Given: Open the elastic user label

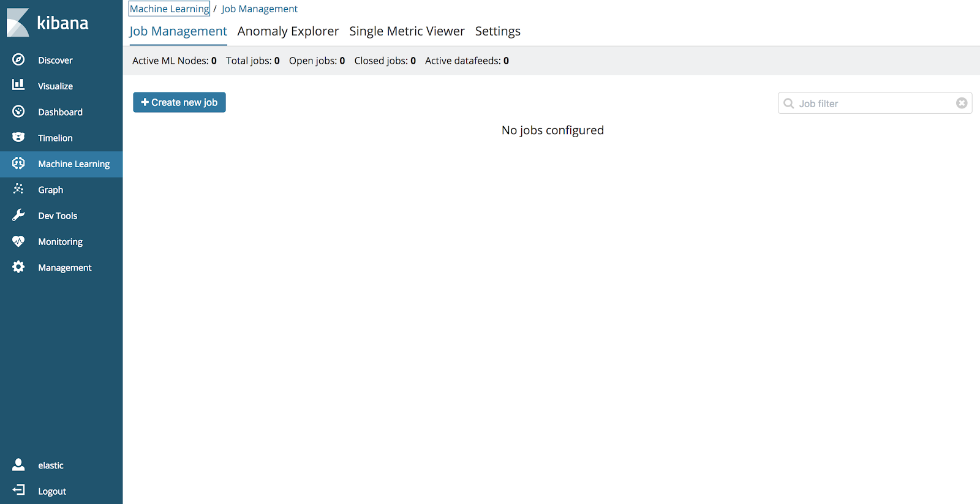Looking at the screenshot, I should 50,465.
